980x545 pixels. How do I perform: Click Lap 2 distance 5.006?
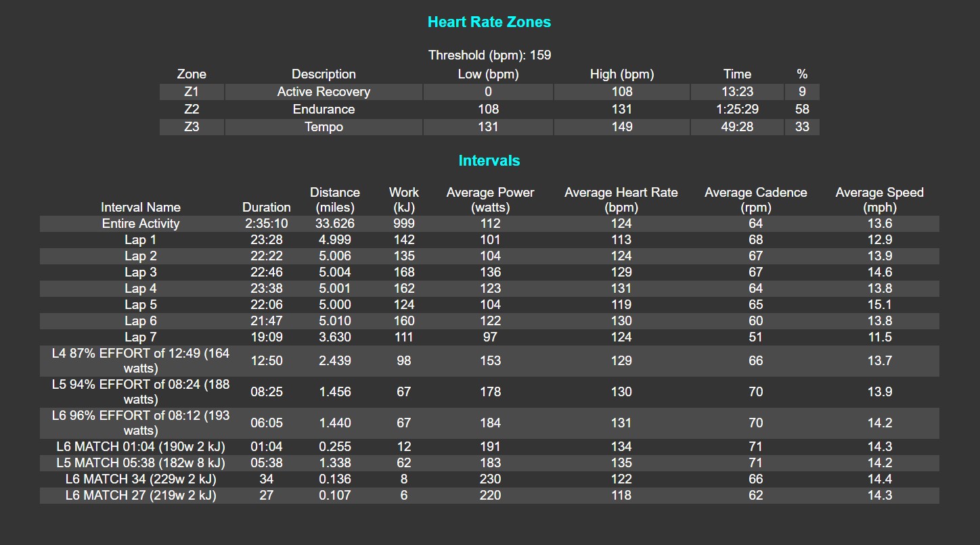335,256
